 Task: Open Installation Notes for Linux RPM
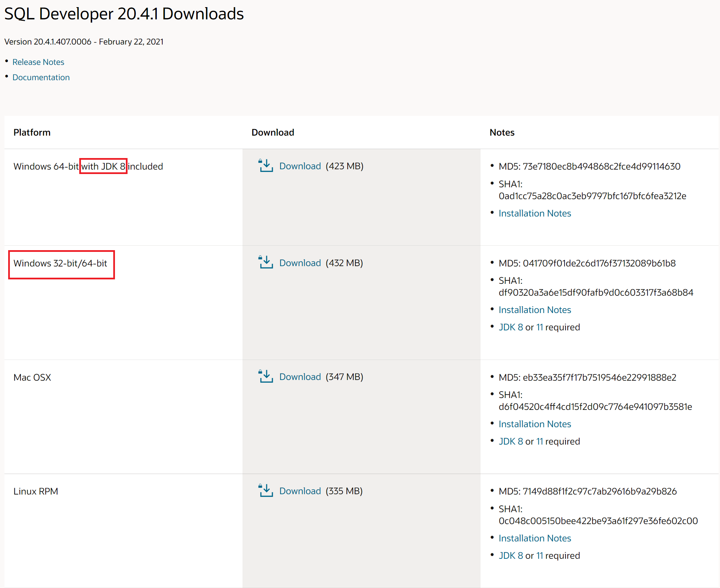[535, 538]
